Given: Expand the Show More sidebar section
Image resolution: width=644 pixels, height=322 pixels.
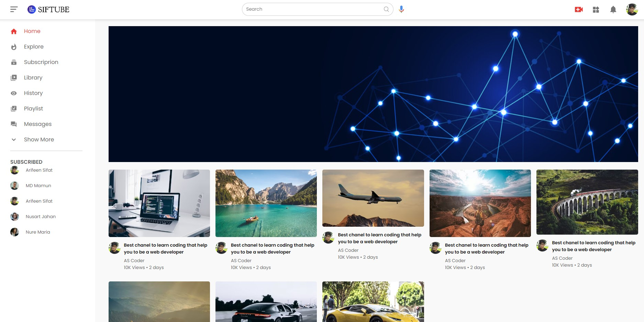Looking at the screenshot, I should pos(38,139).
